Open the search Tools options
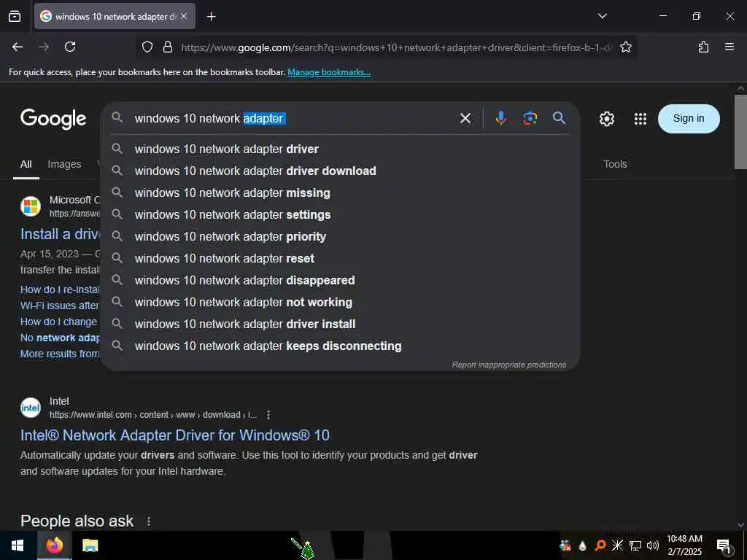 coord(615,164)
